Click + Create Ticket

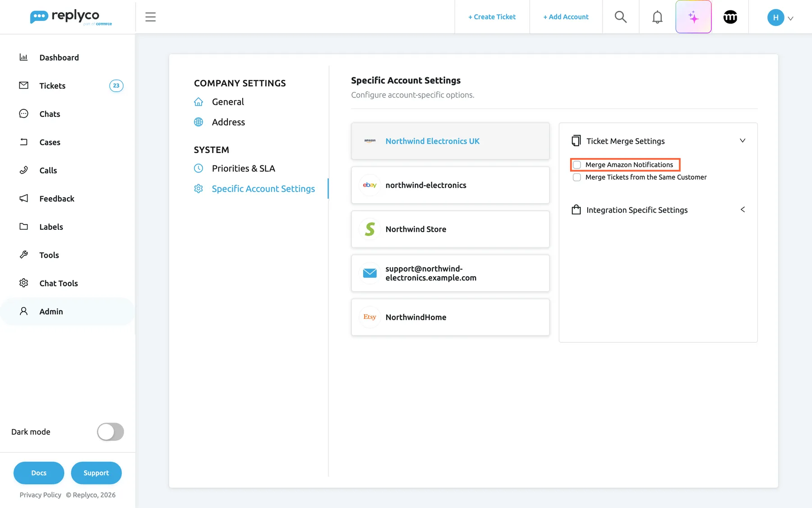click(492, 17)
